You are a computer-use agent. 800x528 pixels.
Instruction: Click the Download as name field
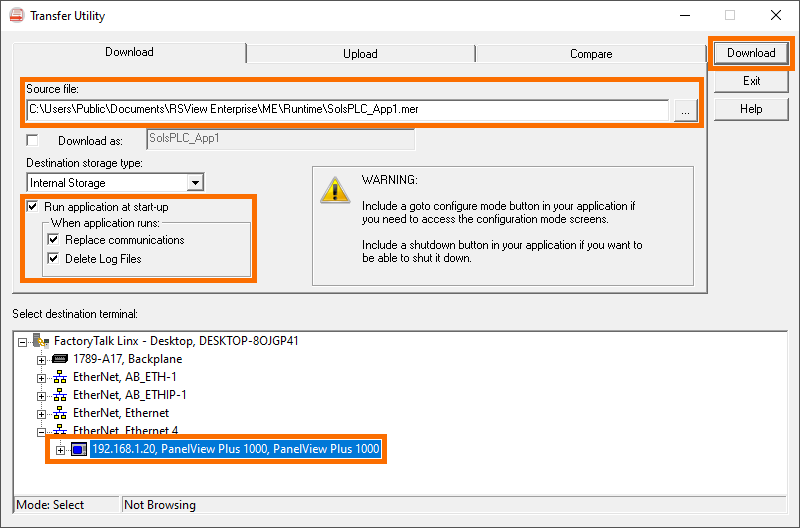click(x=281, y=139)
